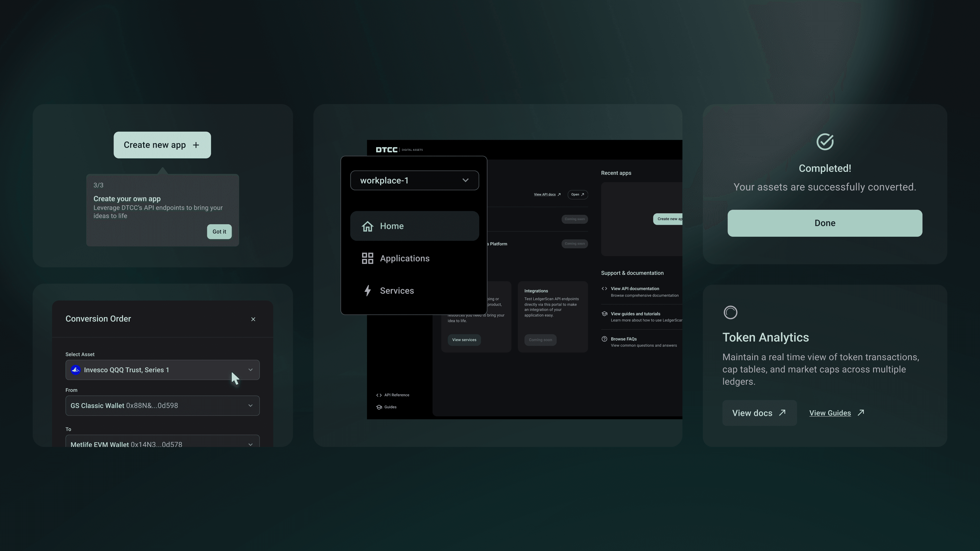Dismiss the tooltip with Got it
The width and height of the screenshot is (980, 551).
pyautogui.click(x=219, y=232)
